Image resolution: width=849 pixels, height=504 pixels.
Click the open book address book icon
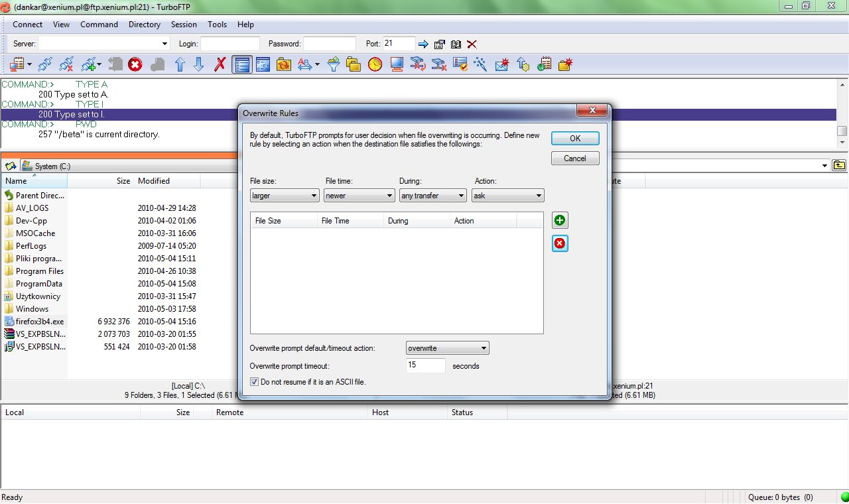[x=456, y=44]
